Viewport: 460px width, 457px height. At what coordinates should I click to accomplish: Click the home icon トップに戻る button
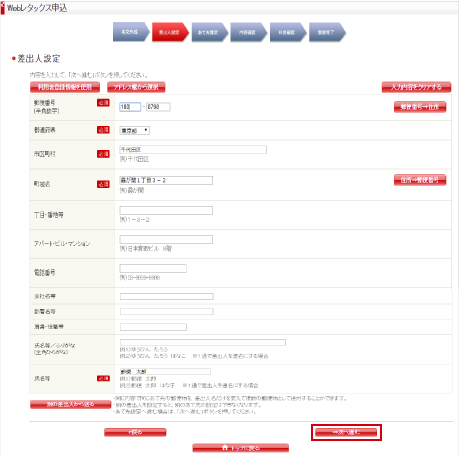coord(240,448)
